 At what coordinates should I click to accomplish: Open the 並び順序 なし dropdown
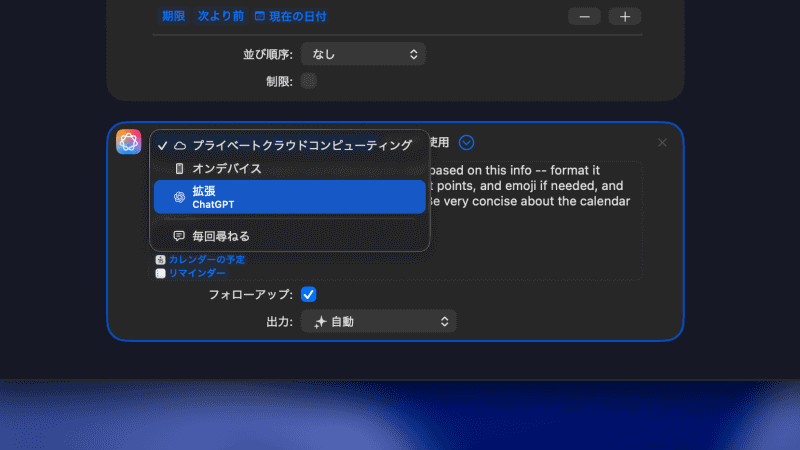tap(363, 54)
